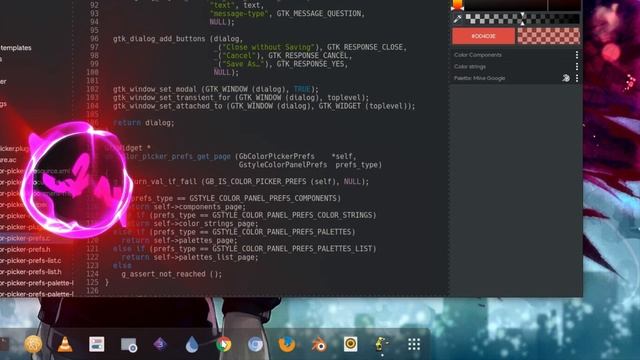Screen dimensions: 640x360
Task: Launch Chromium from the dock
Action: 255,345
